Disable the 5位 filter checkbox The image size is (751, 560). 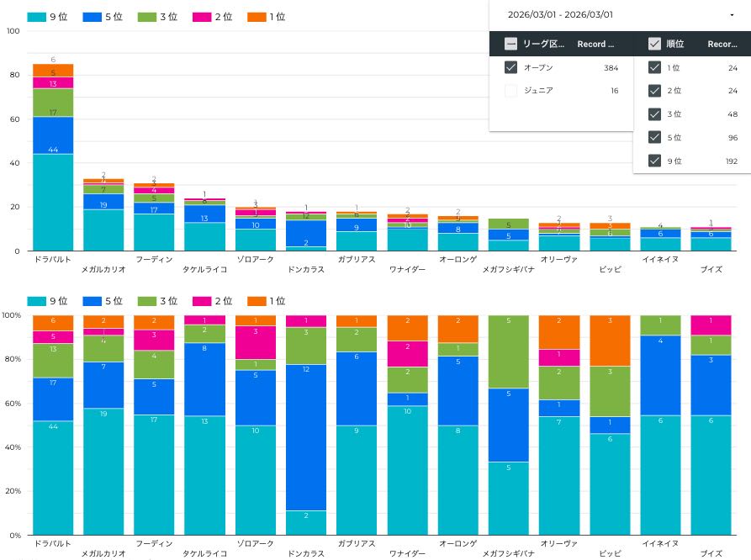654,137
